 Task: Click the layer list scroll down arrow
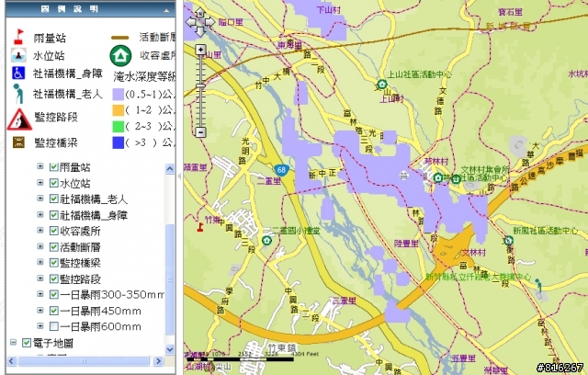(169, 349)
